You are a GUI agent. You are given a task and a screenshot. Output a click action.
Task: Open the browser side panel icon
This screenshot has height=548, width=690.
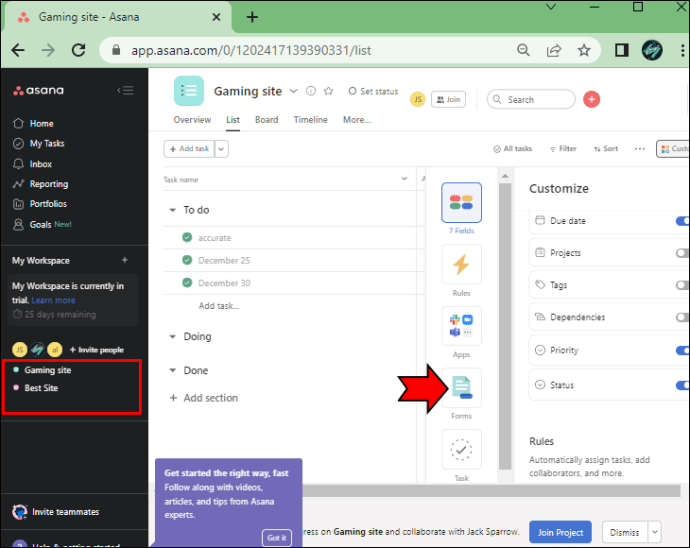pos(621,50)
